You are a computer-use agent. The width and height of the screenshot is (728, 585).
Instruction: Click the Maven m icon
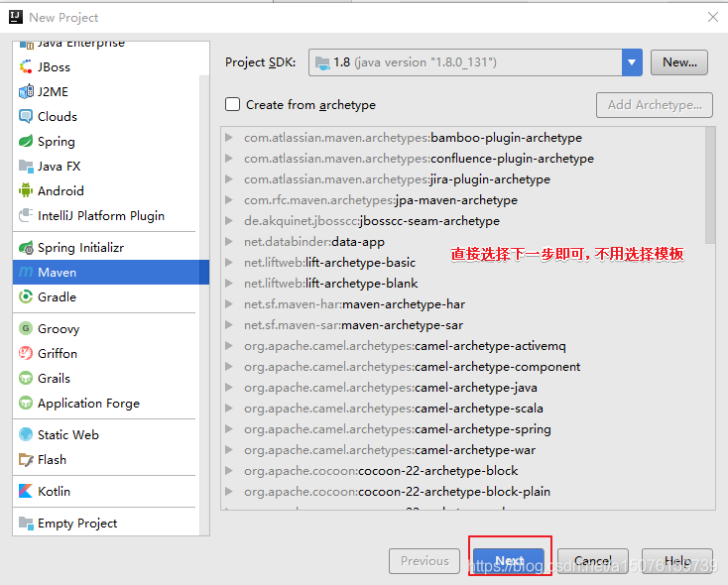(26, 272)
